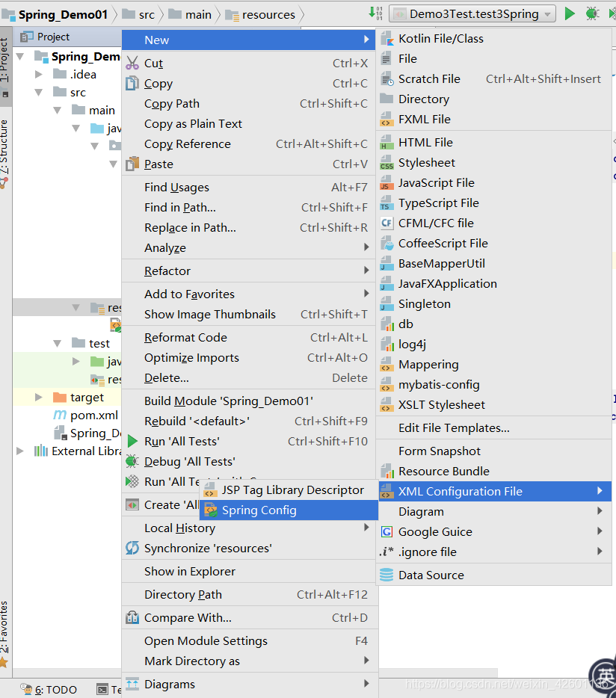Click the Google Guice icon
Screen dimensions: 616x698
pos(387,532)
